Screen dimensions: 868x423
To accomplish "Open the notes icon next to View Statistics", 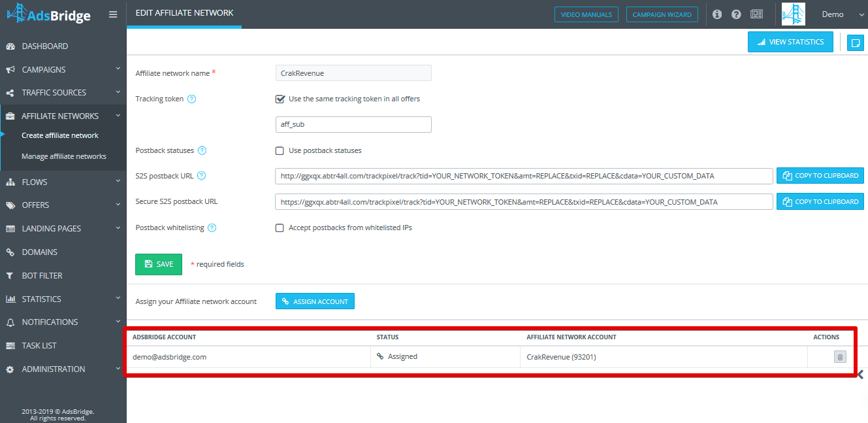I will (855, 42).
